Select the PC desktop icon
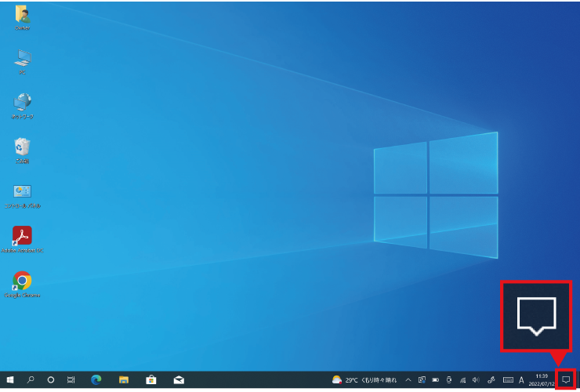This screenshot has height=392, width=580. point(22,62)
